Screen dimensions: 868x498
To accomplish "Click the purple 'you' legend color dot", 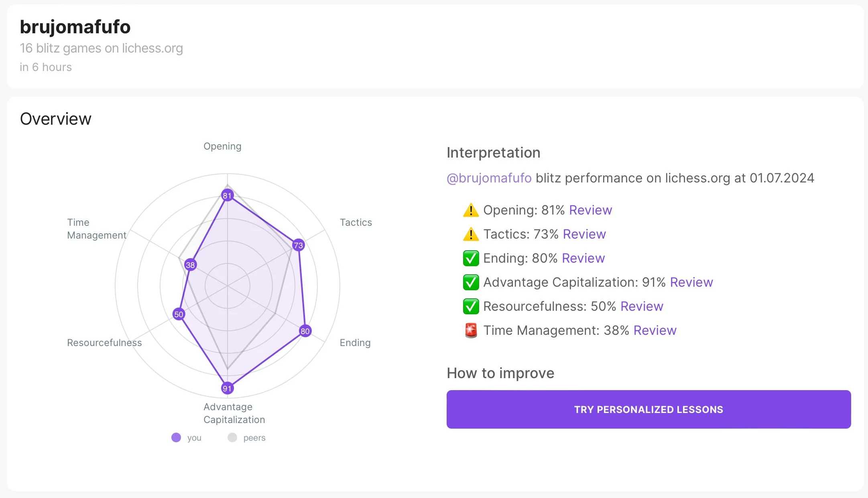I will tap(176, 437).
